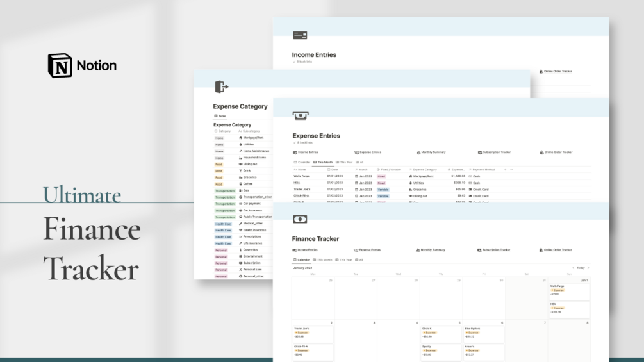This screenshot has width=644, height=362.
Task: Click the Finance Tracker page banknote icon
Action: pyautogui.click(x=300, y=219)
